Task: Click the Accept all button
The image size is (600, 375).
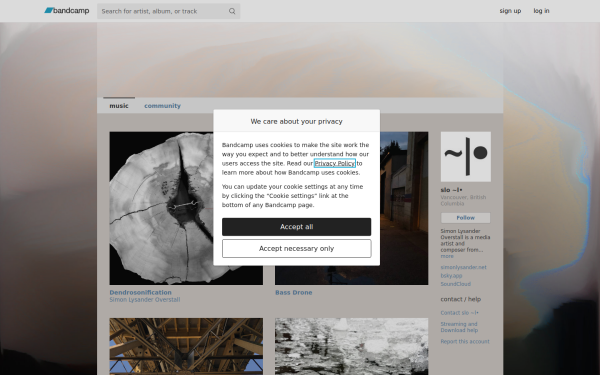Action: (297, 227)
